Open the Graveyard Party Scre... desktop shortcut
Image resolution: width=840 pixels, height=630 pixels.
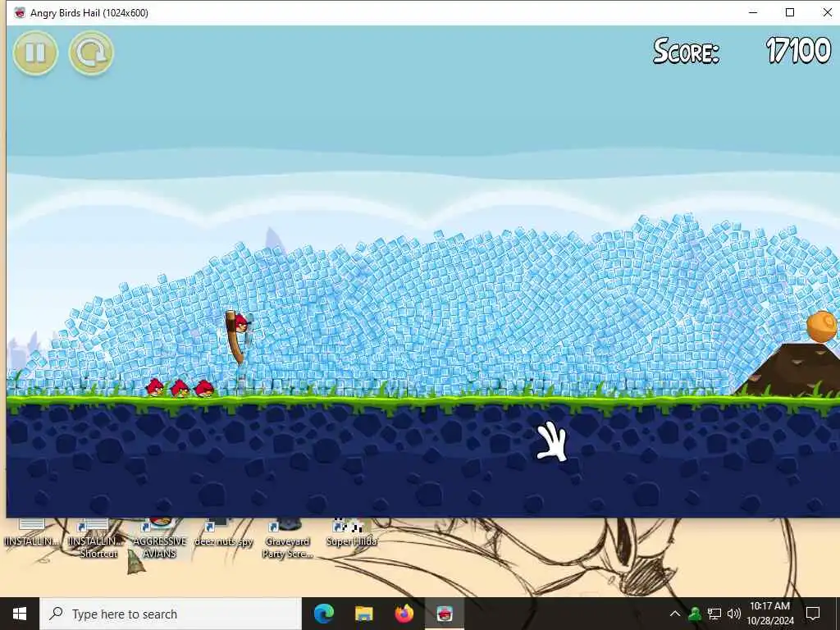pos(287,540)
